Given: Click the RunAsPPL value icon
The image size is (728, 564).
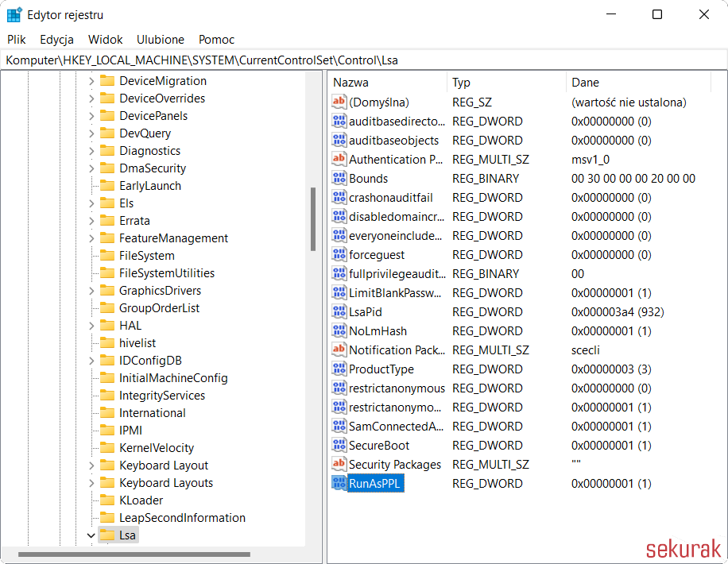Looking at the screenshot, I should pyautogui.click(x=339, y=483).
